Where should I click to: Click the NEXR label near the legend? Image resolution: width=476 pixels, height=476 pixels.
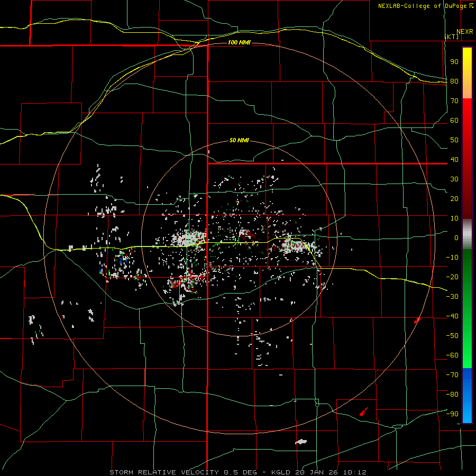pos(465,32)
